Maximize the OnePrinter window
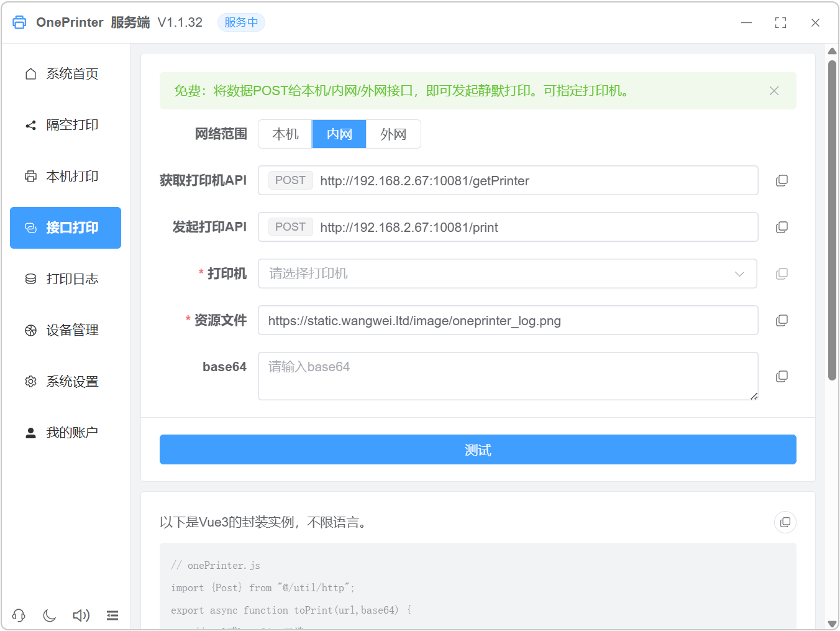This screenshot has height=631, width=840. tap(781, 22)
